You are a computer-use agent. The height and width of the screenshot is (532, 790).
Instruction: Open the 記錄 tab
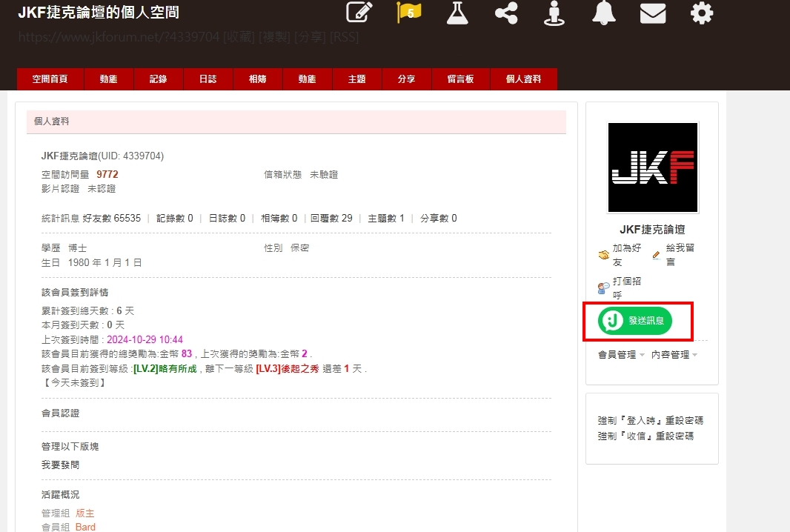158,79
